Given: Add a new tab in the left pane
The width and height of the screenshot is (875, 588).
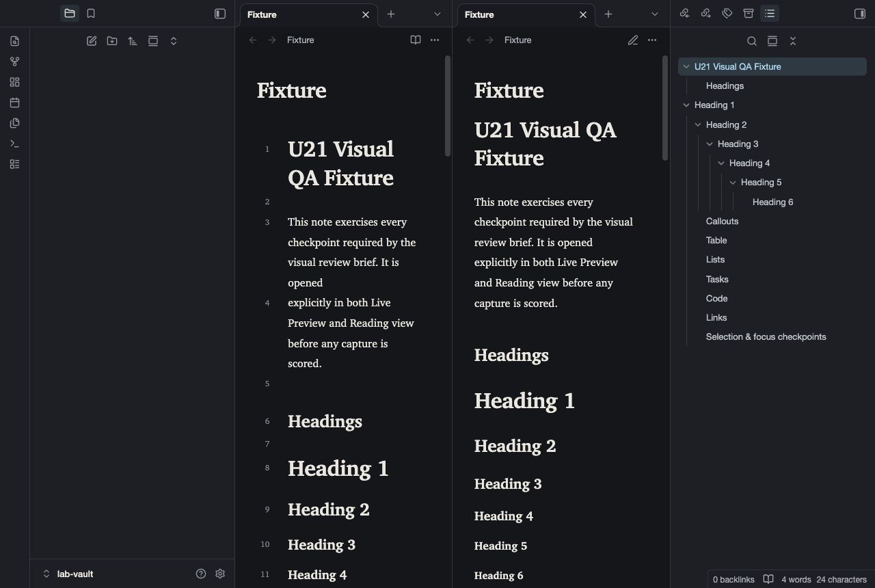Looking at the screenshot, I should point(391,14).
